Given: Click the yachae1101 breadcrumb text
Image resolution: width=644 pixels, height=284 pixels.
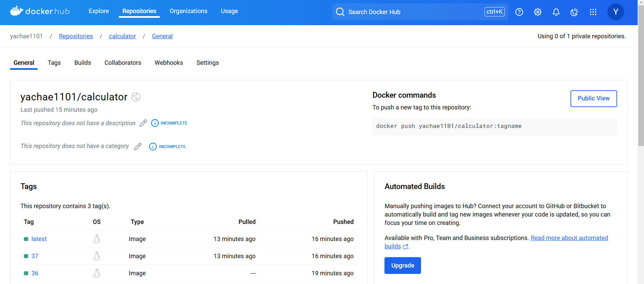Looking at the screenshot, I should click(27, 36).
